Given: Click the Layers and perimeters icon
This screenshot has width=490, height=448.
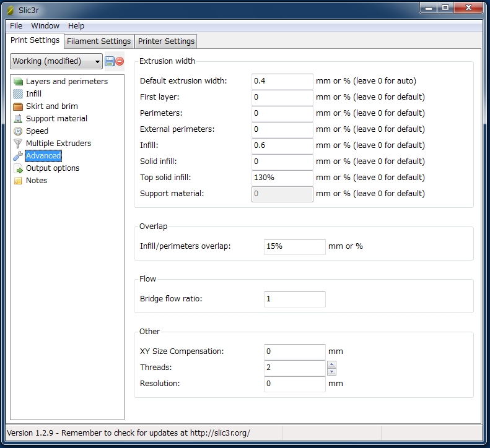Looking at the screenshot, I should [x=18, y=82].
